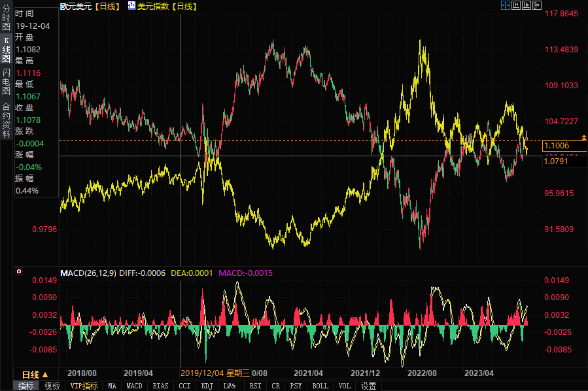Image resolution: width=588 pixels, height=391 pixels.
Task: Select the K线图 side tab
Action: 6,50
